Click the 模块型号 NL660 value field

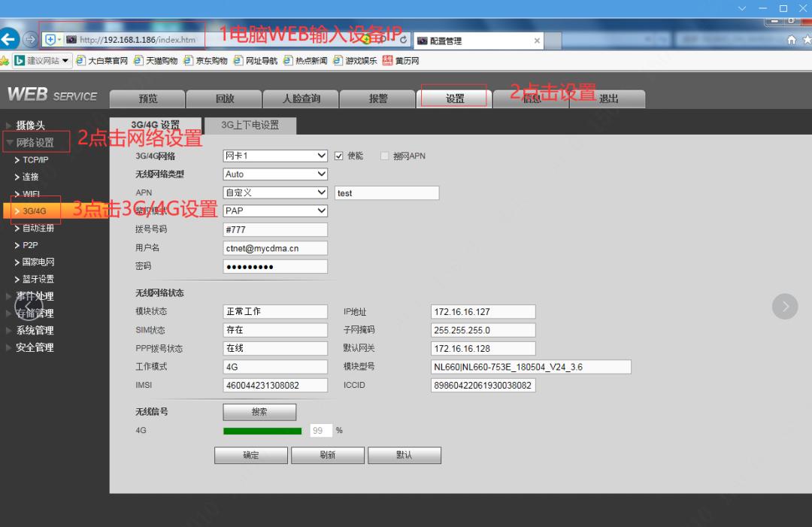tap(531, 367)
